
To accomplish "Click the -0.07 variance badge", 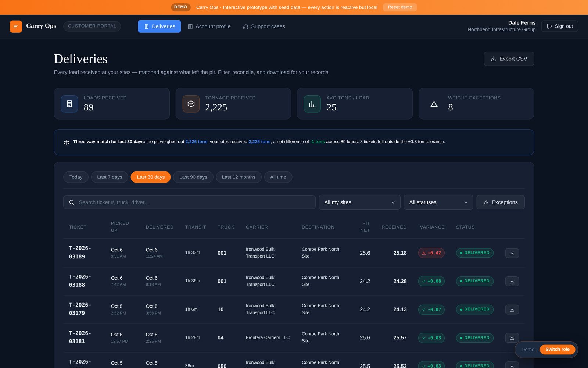I will tap(431, 309).
